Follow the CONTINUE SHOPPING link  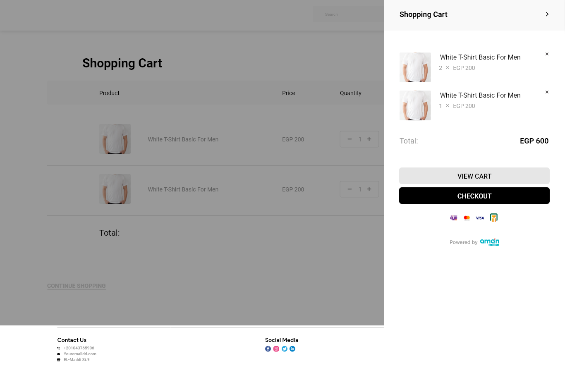point(77,286)
